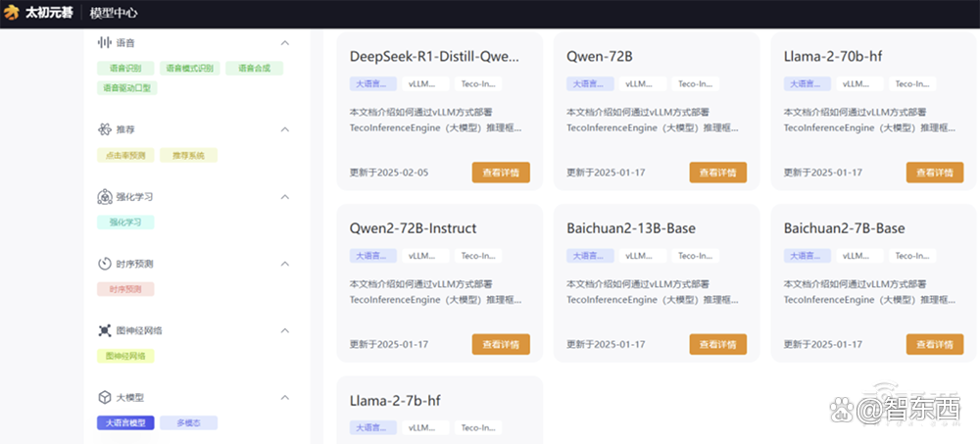Viewport: 980px width, 444px height.
Task: Click Baichuan2-7B-Base card description text
Action: click(869, 292)
